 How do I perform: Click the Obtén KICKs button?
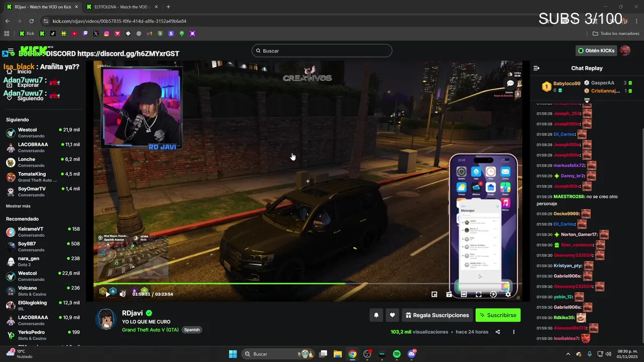[596, 50]
